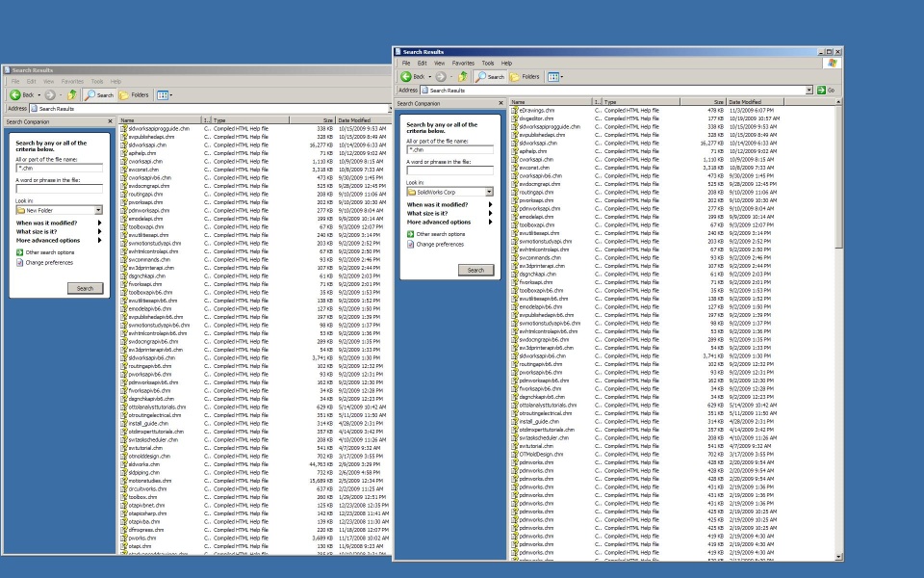This screenshot has width=924, height=578.
Task: Open "Other search options" in right window
Action: tap(441, 234)
